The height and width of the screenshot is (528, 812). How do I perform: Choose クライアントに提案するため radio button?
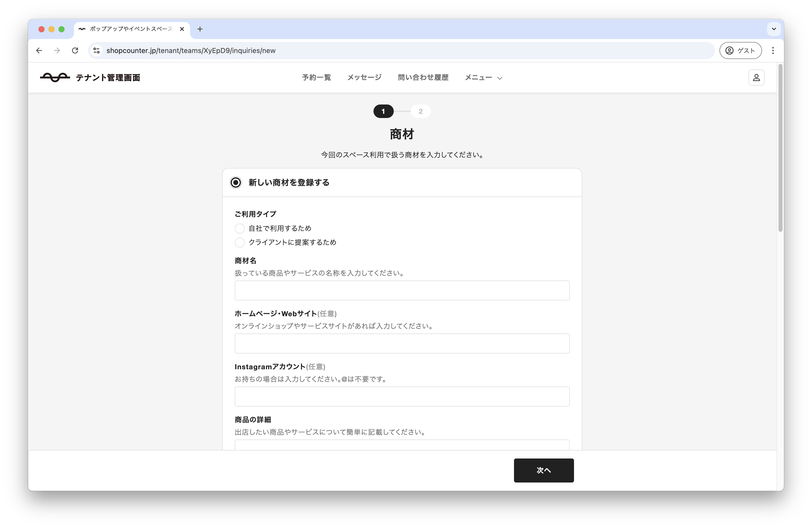coord(240,242)
